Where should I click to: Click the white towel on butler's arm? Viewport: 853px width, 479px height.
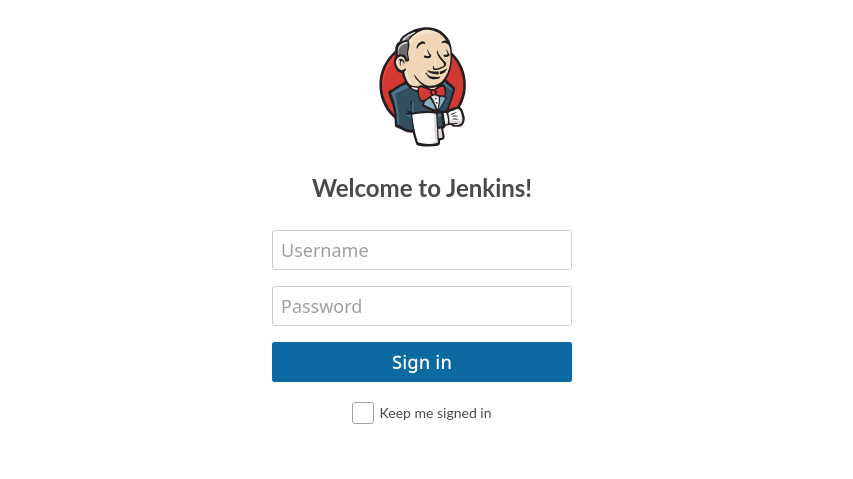426,128
